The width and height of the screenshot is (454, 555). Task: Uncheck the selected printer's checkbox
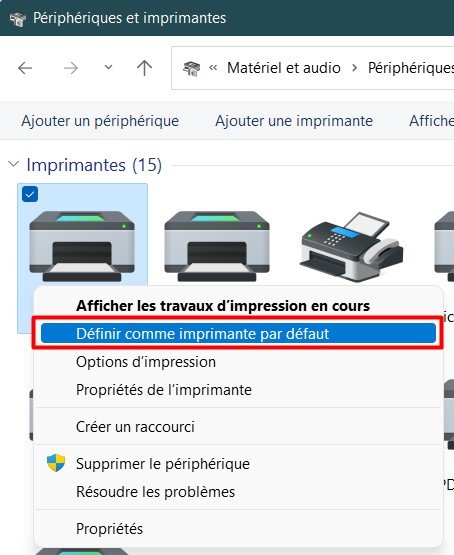(x=30, y=194)
